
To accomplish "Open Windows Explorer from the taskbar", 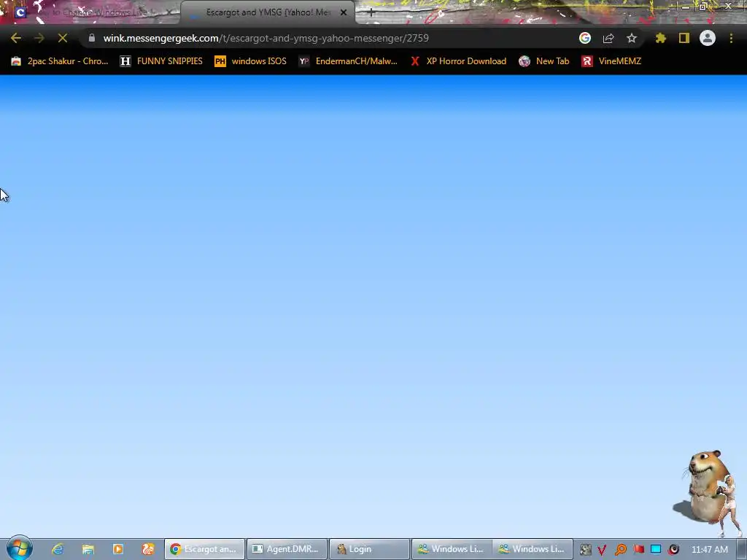I will (x=88, y=549).
